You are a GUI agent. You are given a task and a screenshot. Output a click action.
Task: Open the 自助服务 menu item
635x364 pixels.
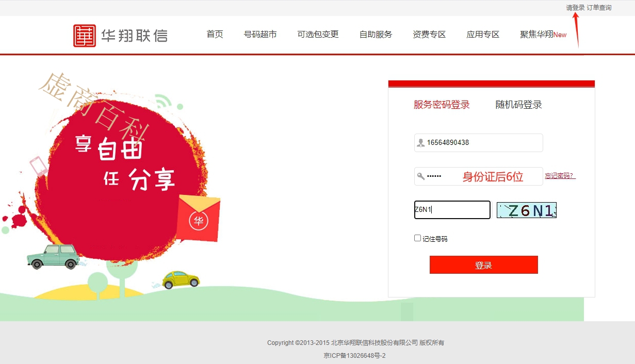376,35
